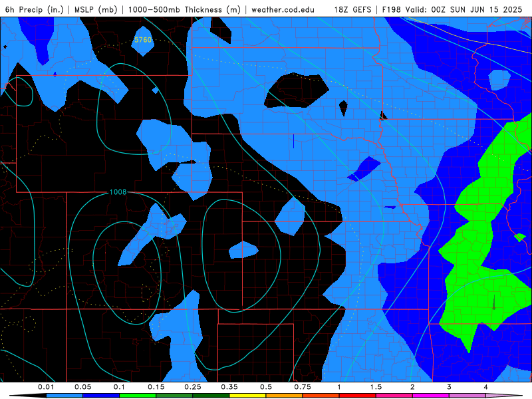Select the dark blue 0.05–0.1 legend swatch

point(101,396)
